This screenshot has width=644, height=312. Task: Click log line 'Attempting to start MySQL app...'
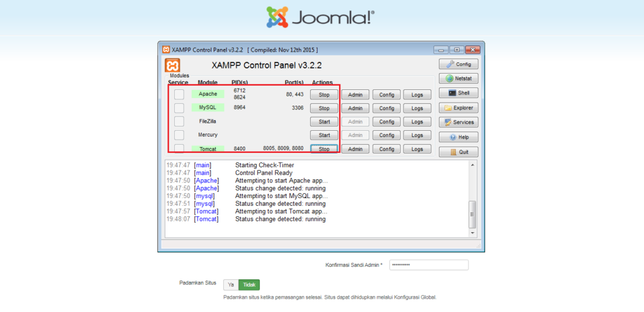coord(281,196)
